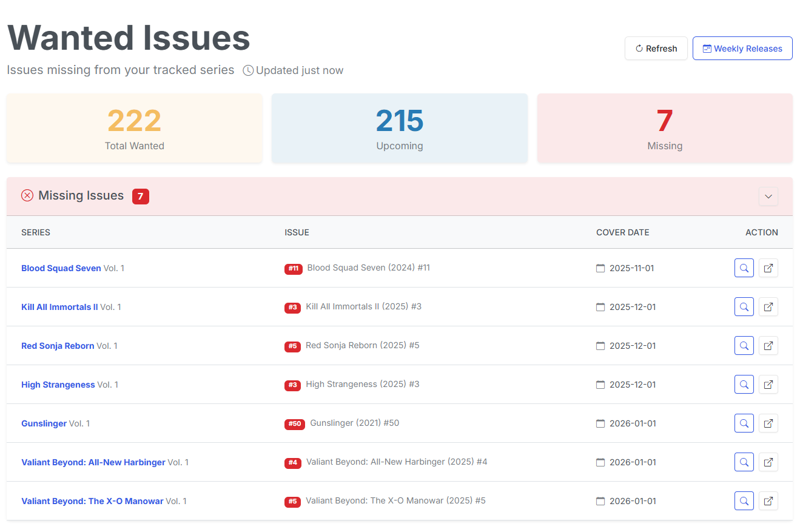Open external link for Gunslinger #50
800x532 pixels.
click(x=768, y=423)
